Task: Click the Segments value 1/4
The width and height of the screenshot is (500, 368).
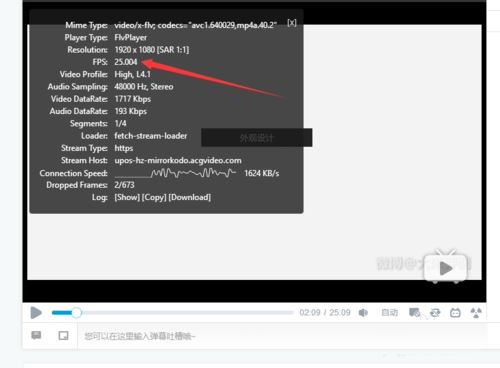Action: pyautogui.click(x=120, y=124)
